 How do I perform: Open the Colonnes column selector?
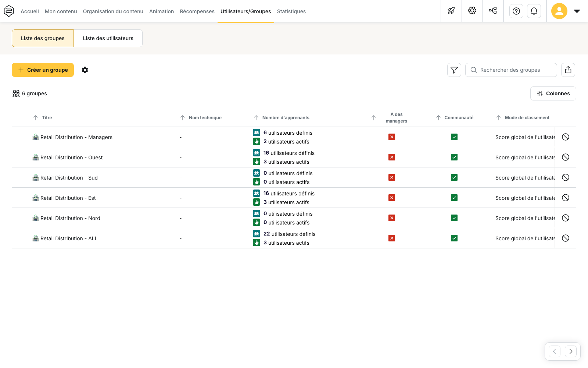[x=553, y=93]
